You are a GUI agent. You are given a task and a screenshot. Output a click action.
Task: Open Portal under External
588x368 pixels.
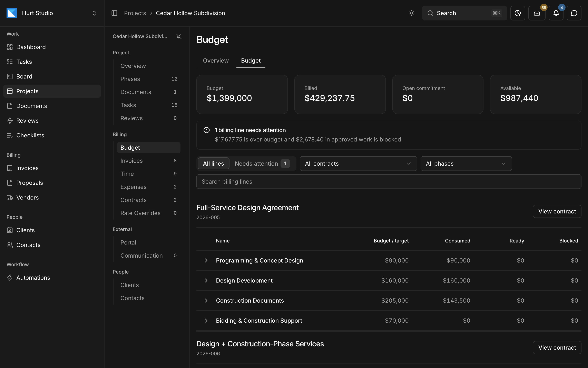(149, 242)
